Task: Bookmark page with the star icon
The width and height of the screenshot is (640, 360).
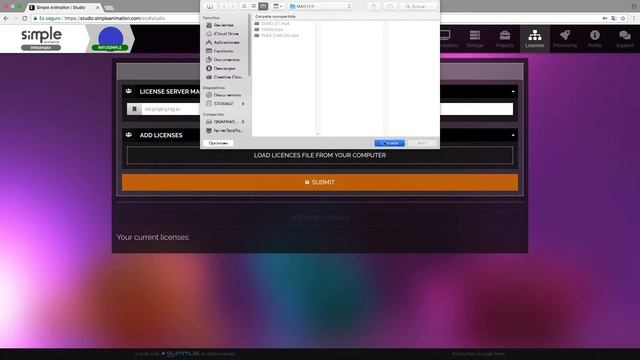Action: [623, 18]
